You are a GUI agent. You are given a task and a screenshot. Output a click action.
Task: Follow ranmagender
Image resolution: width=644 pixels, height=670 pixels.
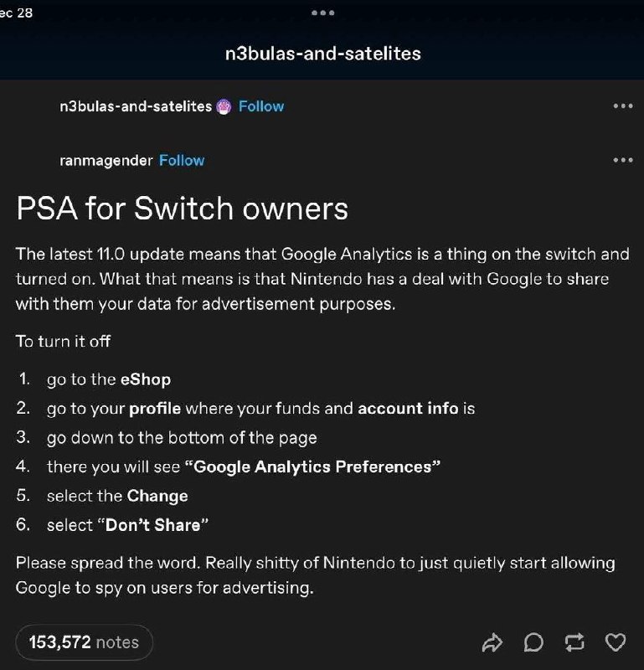182,160
